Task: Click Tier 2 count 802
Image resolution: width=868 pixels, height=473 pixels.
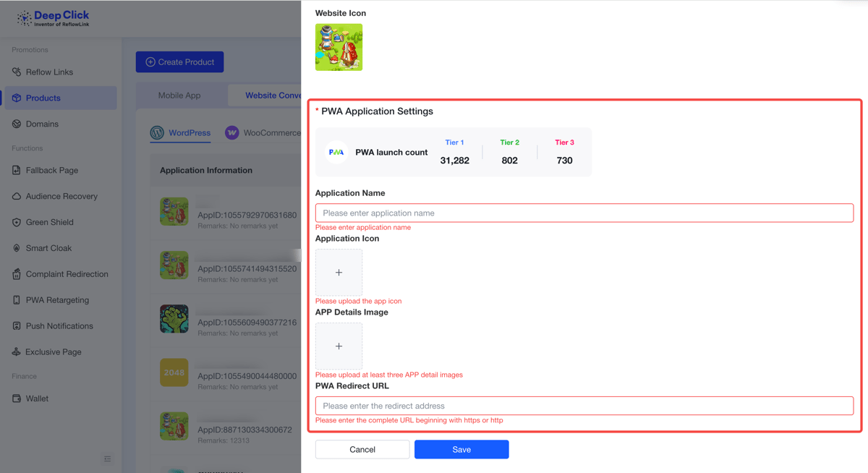Action: (x=509, y=161)
